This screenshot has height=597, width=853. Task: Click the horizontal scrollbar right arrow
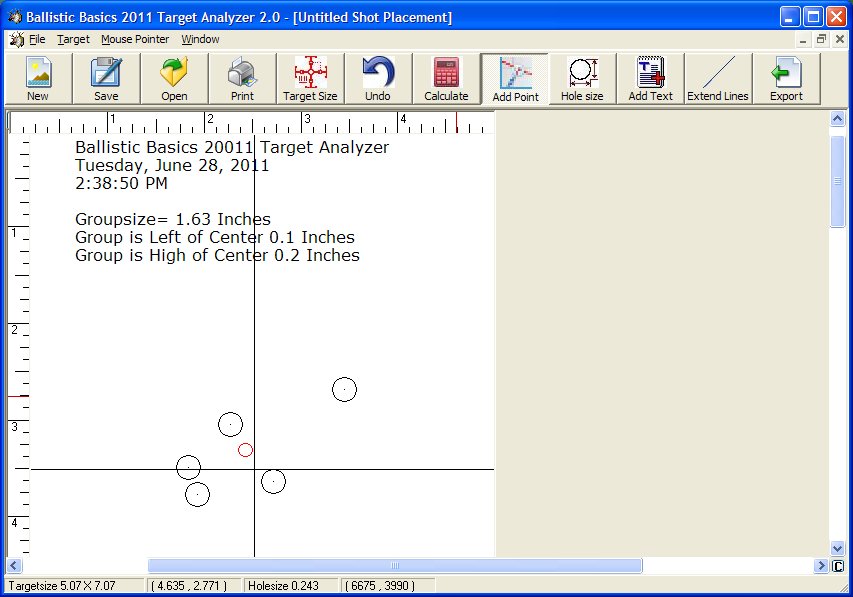[x=821, y=565]
